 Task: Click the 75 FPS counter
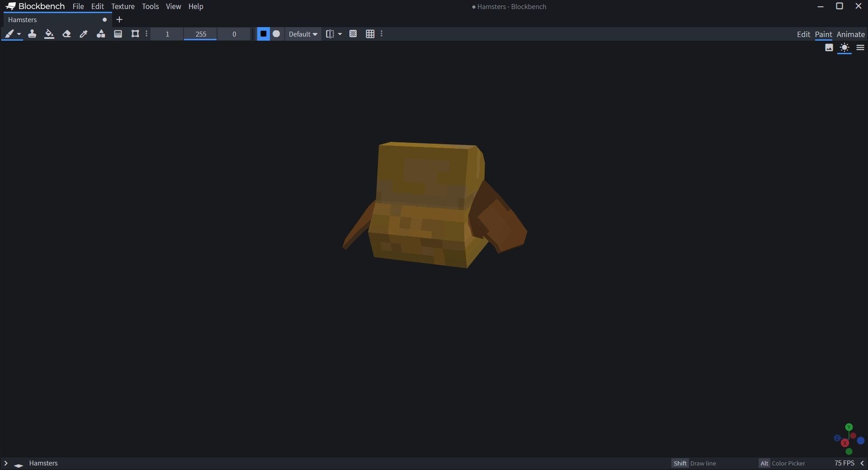click(x=844, y=463)
